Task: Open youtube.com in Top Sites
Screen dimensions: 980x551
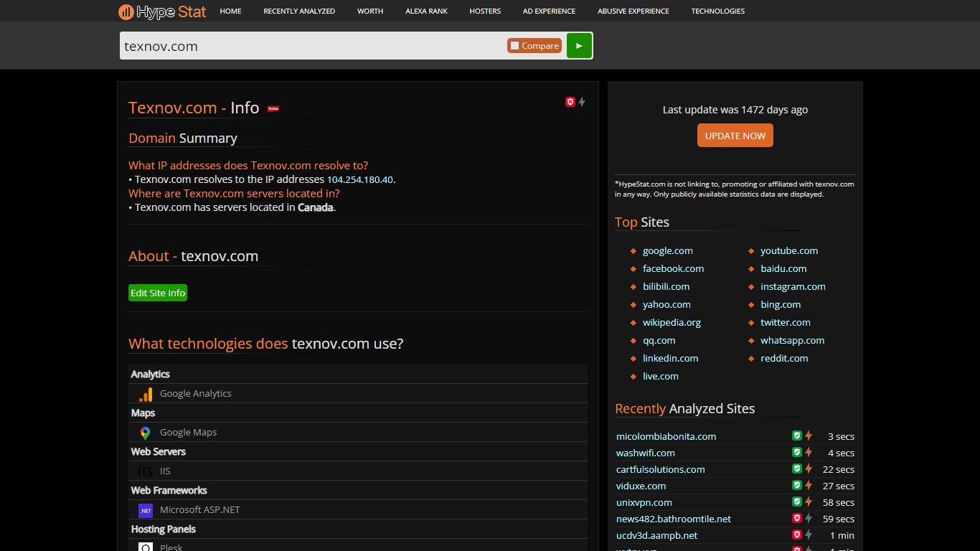Action: tap(789, 250)
